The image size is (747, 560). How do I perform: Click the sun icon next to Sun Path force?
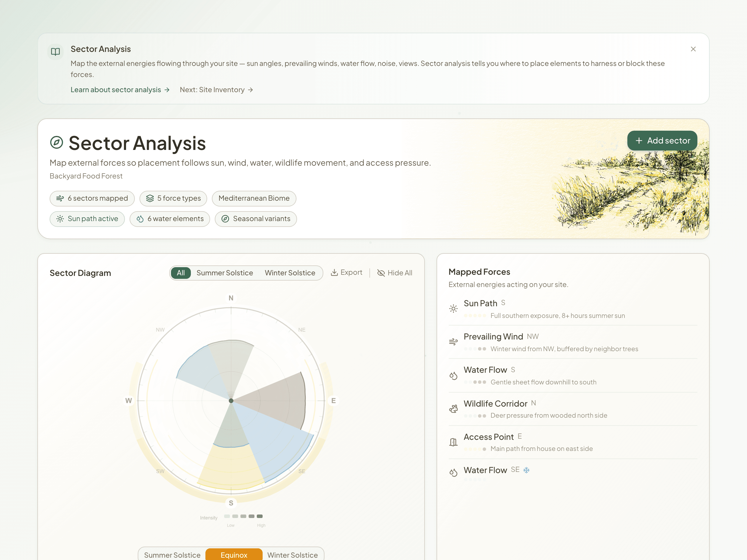[453, 308]
